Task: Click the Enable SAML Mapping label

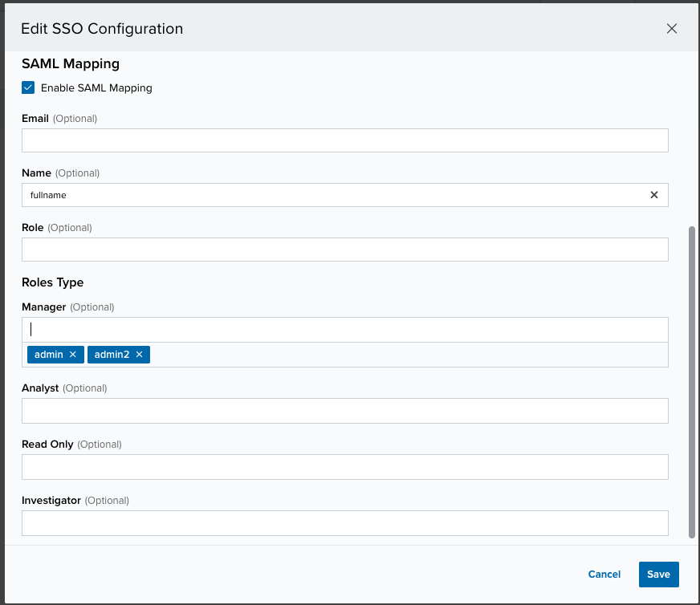Action: [x=96, y=88]
